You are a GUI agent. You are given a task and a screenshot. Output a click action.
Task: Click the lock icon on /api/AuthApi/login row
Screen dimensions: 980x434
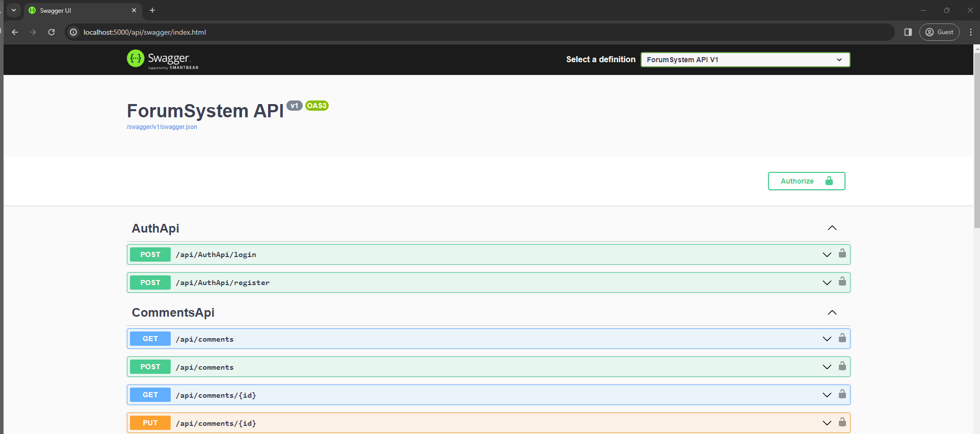tap(842, 253)
